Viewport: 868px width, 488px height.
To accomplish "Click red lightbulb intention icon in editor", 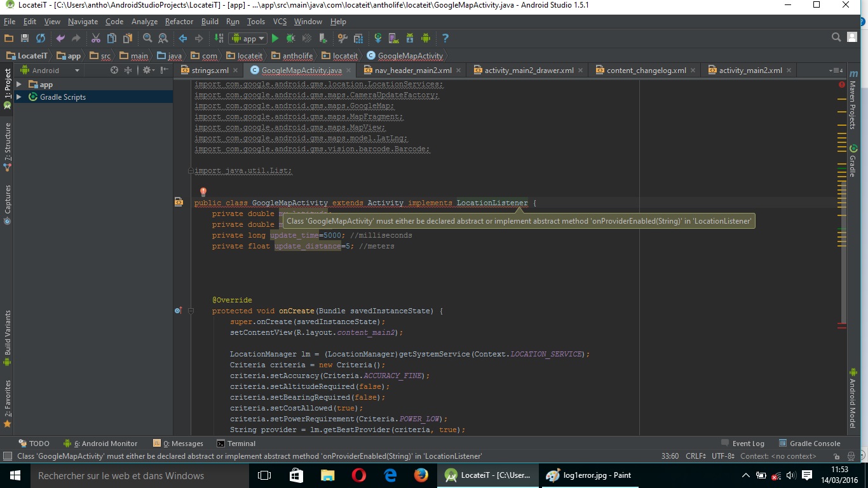I will click(203, 191).
